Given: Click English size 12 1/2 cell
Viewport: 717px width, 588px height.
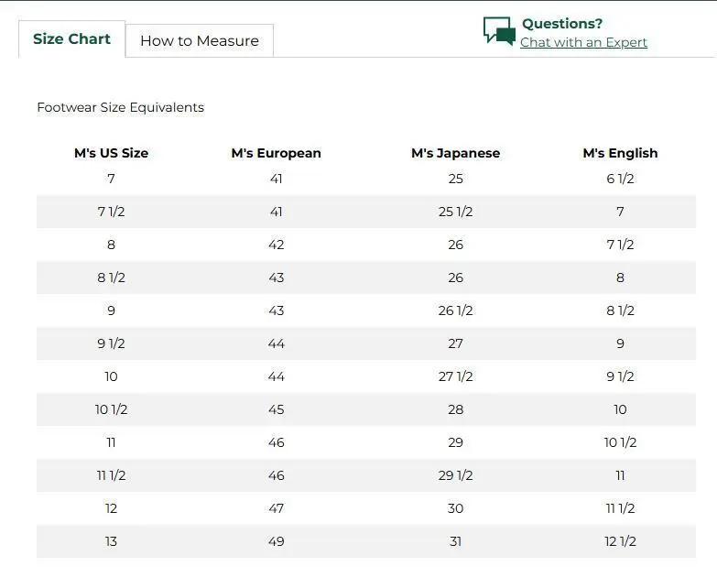Looking at the screenshot, I should [620, 541].
